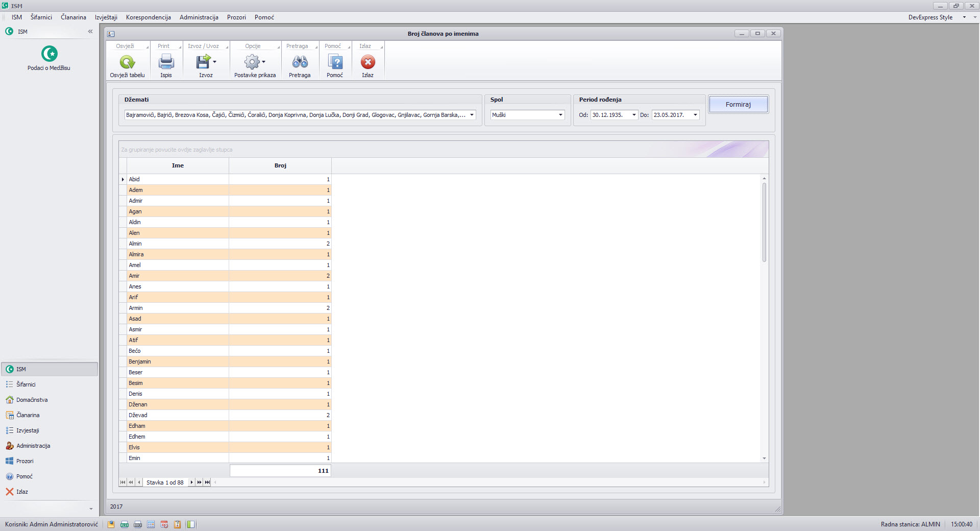Image resolution: width=980 pixels, height=531 pixels.
Task: Expand the Džemati multi-select dropdown
Action: tap(472, 115)
